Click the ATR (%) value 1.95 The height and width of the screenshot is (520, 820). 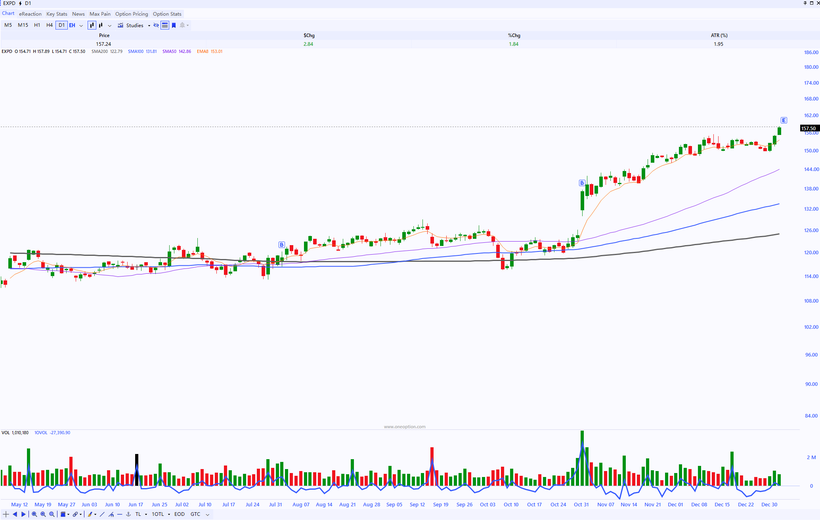pyautogui.click(x=719, y=44)
